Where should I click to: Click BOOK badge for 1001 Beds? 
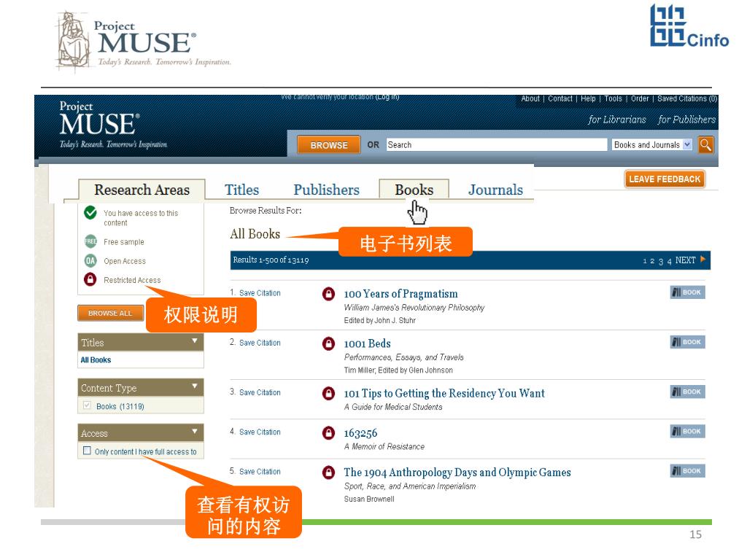(x=687, y=342)
